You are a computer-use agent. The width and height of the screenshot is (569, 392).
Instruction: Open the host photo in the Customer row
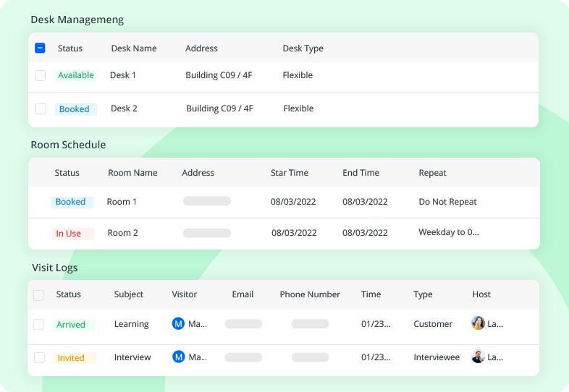(478, 323)
